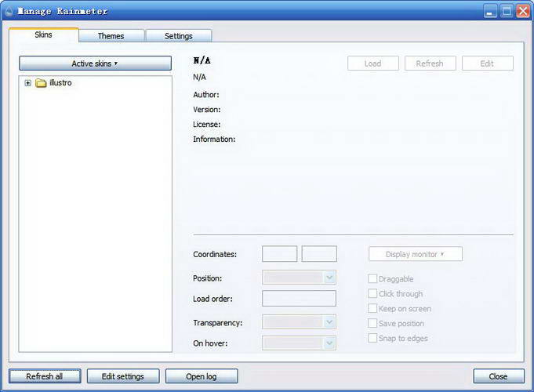
Task: Toggle the Click through checkbox
Action: [372, 293]
